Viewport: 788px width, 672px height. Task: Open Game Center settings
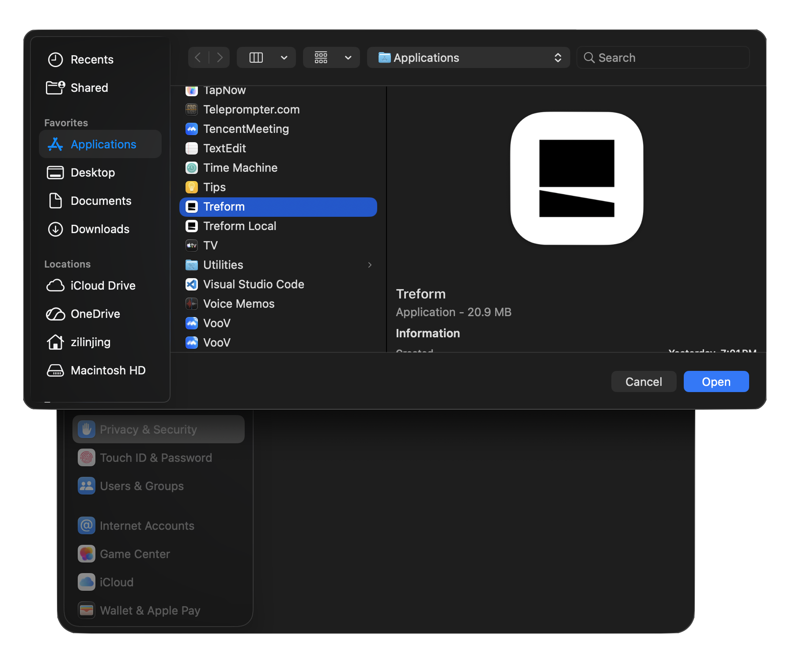pyautogui.click(x=159, y=554)
